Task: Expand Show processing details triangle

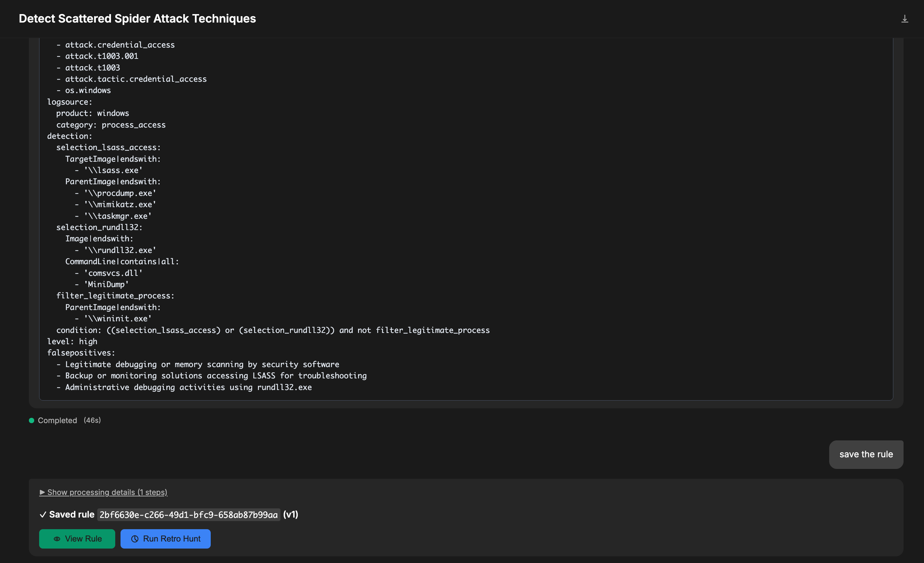Action: click(x=42, y=492)
